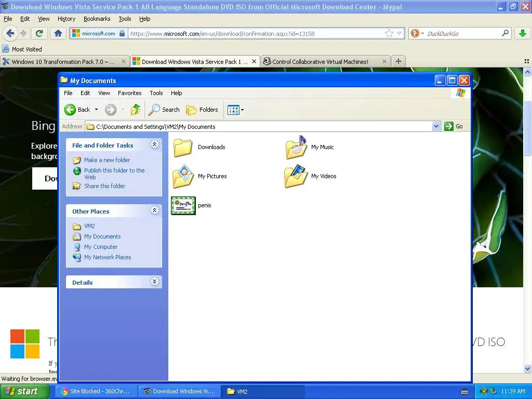Open Search in My Documents toolbar
The height and width of the screenshot is (399, 532).
coord(164,110)
